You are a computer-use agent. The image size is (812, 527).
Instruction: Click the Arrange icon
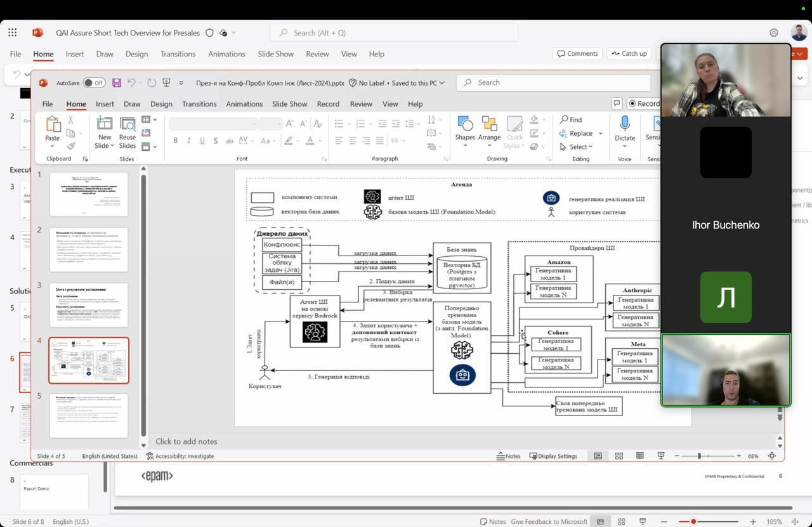[489, 124]
